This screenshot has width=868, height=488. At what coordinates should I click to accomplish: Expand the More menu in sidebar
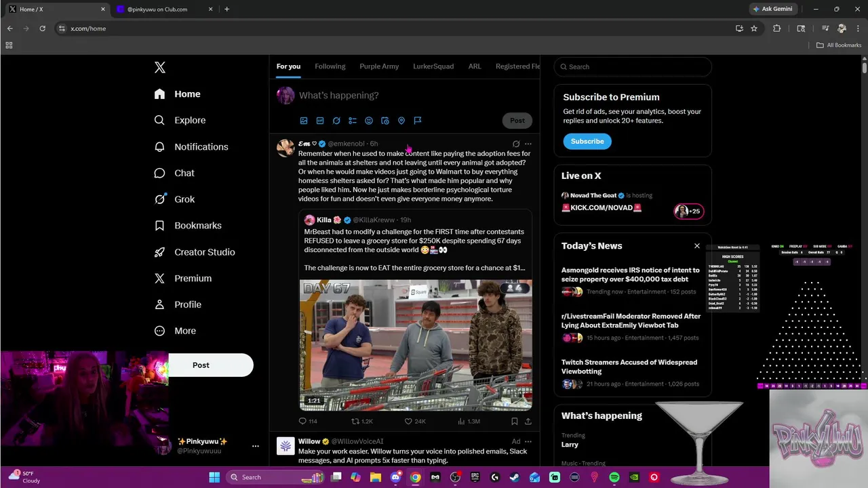(175, 331)
